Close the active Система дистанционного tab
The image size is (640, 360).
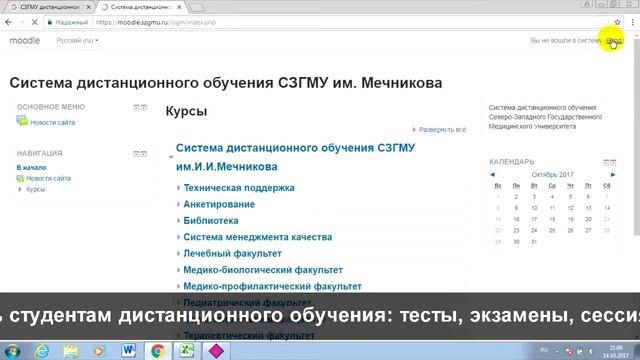pos(179,7)
